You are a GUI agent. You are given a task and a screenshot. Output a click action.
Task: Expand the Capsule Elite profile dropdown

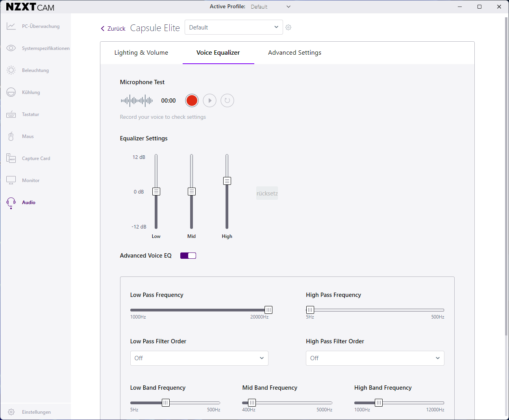point(233,28)
